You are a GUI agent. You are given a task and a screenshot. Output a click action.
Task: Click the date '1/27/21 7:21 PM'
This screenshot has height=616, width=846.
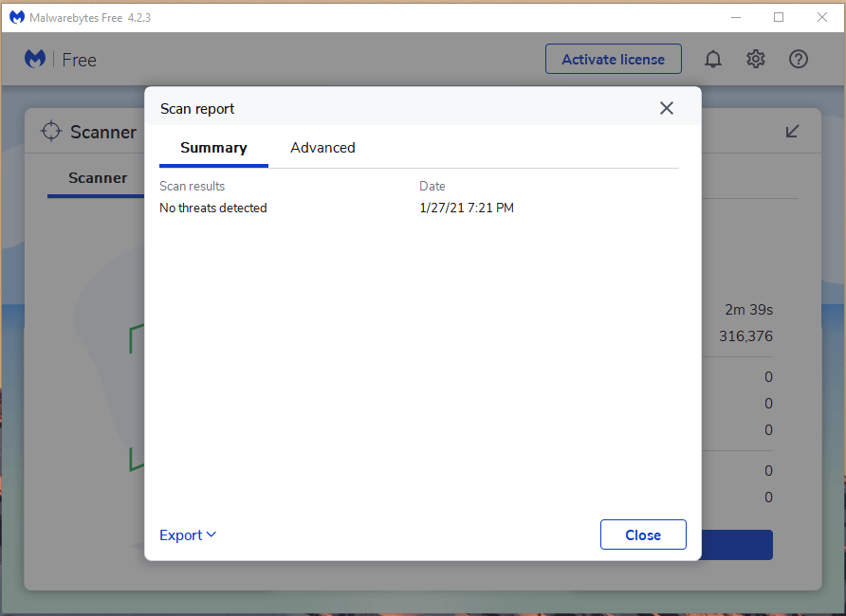tap(467, 208)
